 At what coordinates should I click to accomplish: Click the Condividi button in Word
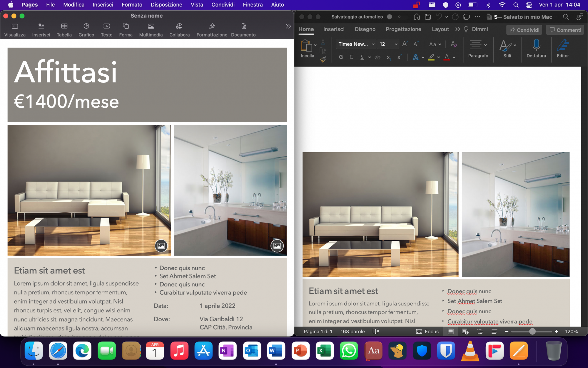point(524,30)
